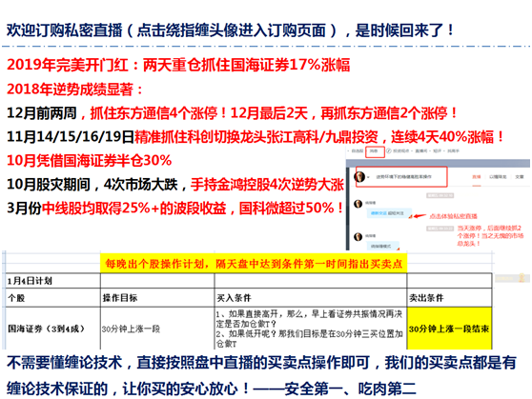Open the 消息 tab highlighted in red
This screenshot has width=532, height=399.
tap(374, 150)
